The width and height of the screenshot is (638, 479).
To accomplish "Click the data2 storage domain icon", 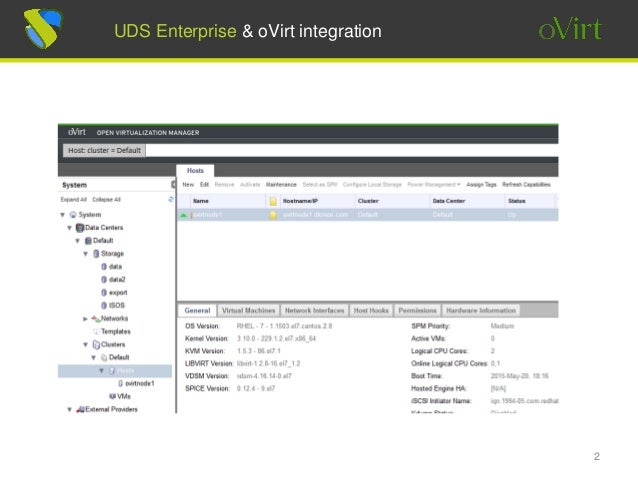I will [x=104, y=280].
